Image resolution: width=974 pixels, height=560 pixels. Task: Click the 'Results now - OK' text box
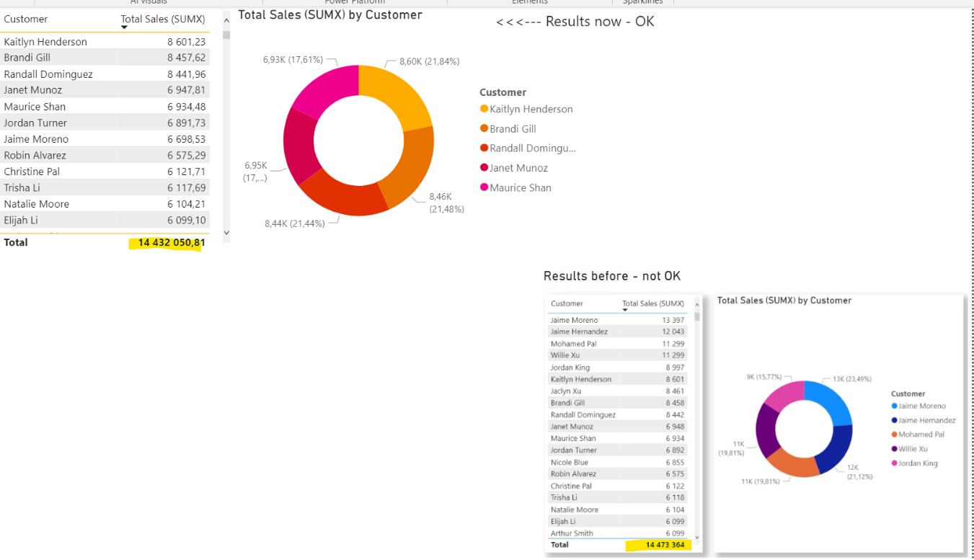575,22
